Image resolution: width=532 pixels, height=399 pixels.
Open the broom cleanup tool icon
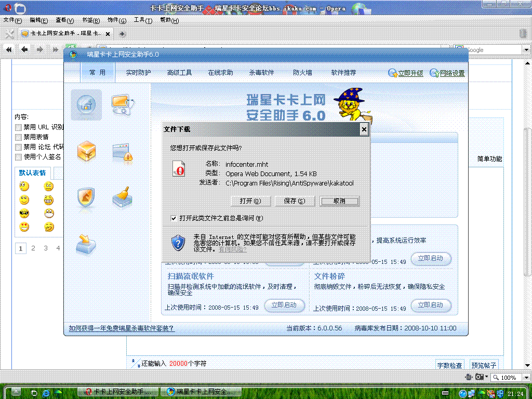[122, 197]
